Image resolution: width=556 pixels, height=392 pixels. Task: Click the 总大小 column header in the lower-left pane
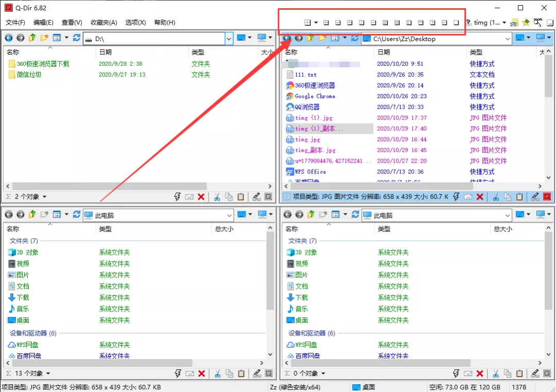[238, 228]
